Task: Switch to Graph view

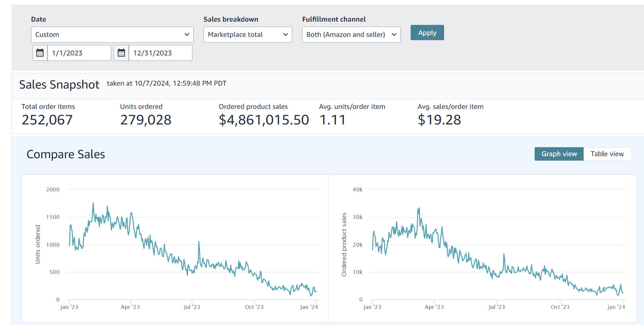Action: [559, 154]
